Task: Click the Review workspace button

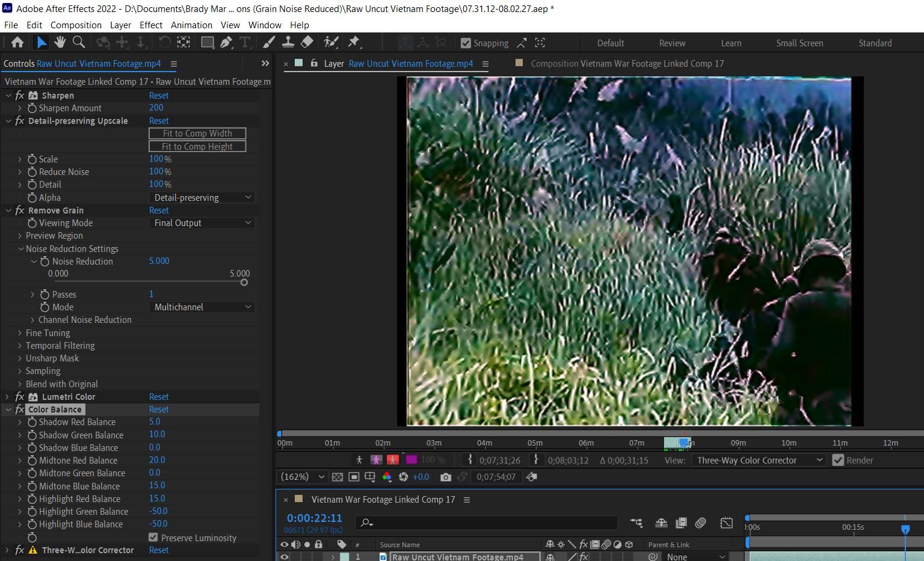Action: 672,43
